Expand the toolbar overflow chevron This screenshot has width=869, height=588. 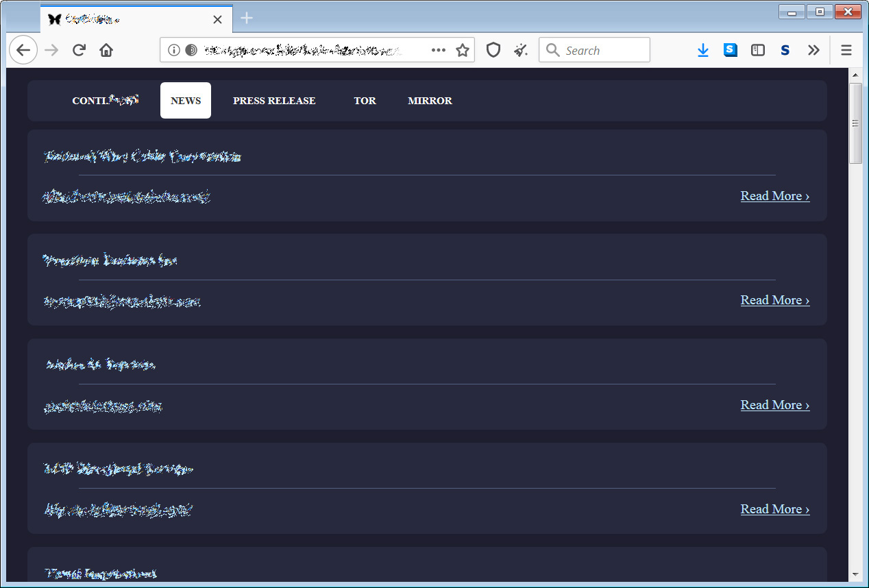point(813,50)
